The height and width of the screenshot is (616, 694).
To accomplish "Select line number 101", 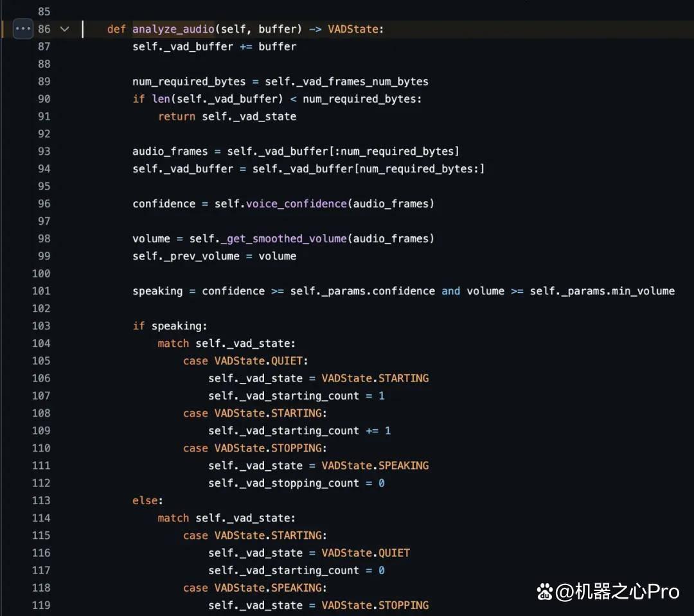I will click(41, 291).
